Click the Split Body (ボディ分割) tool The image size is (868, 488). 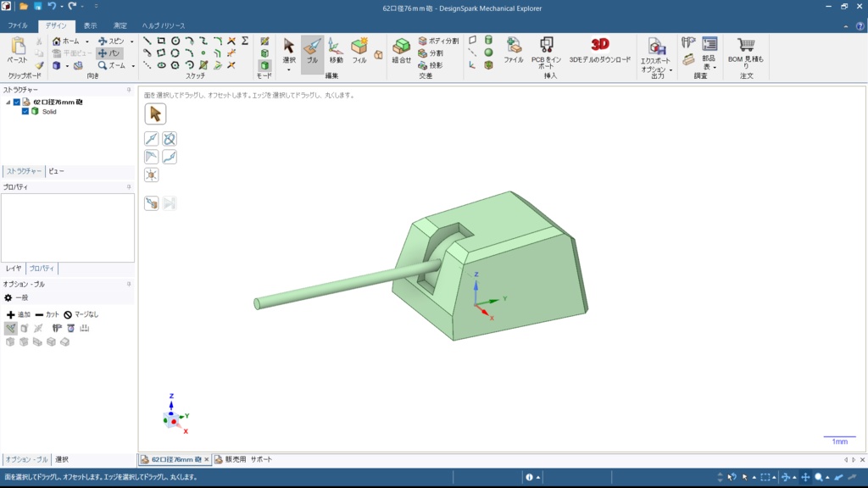point(438,41)
